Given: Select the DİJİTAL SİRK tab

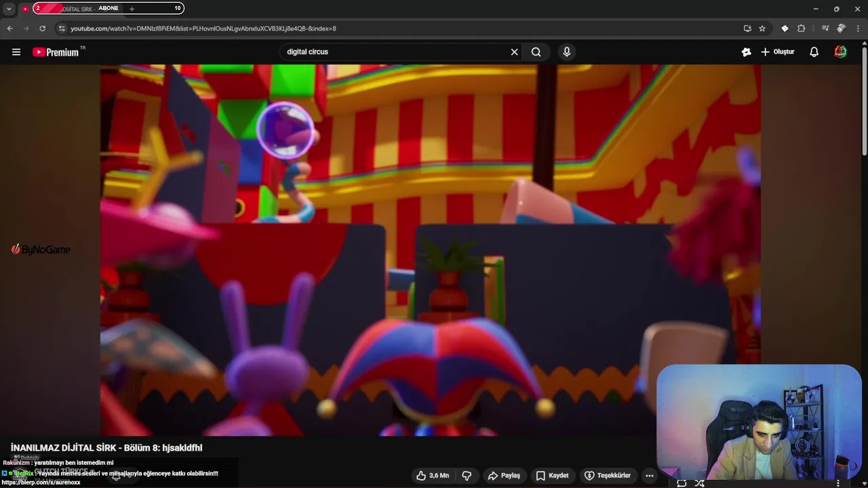Looking at the screenshot, I should pos(78,9).
